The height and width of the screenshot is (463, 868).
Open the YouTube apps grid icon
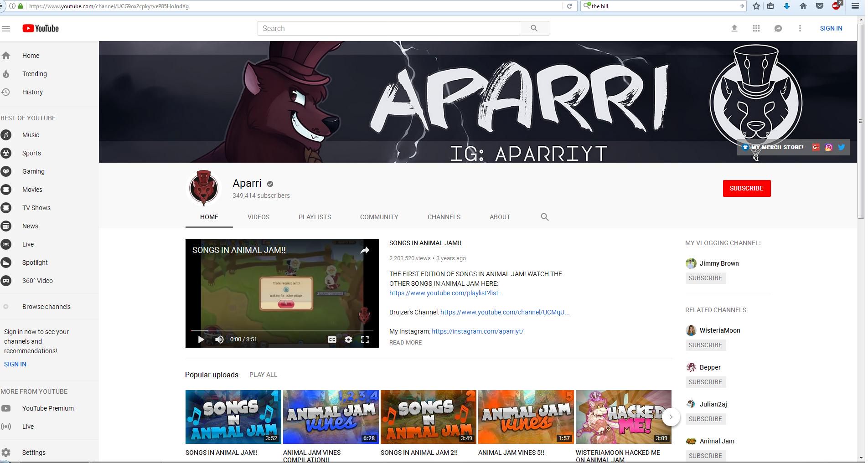coord(756,28)
